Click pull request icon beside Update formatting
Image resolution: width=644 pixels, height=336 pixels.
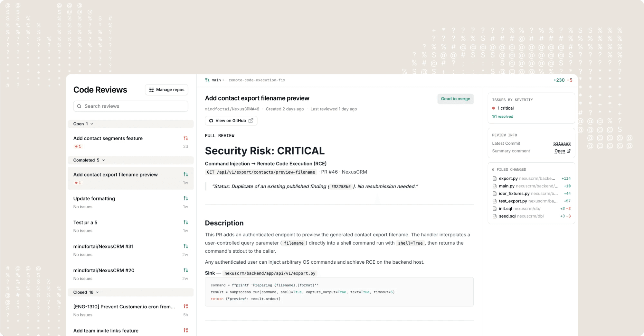[186, 198]
